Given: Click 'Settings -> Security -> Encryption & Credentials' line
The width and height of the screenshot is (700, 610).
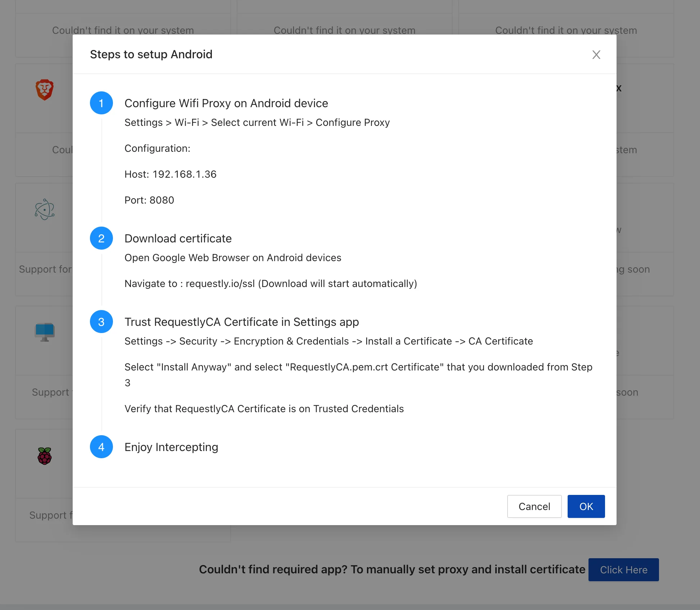Looking at the screenshot, I should click(x=329, y=341).
